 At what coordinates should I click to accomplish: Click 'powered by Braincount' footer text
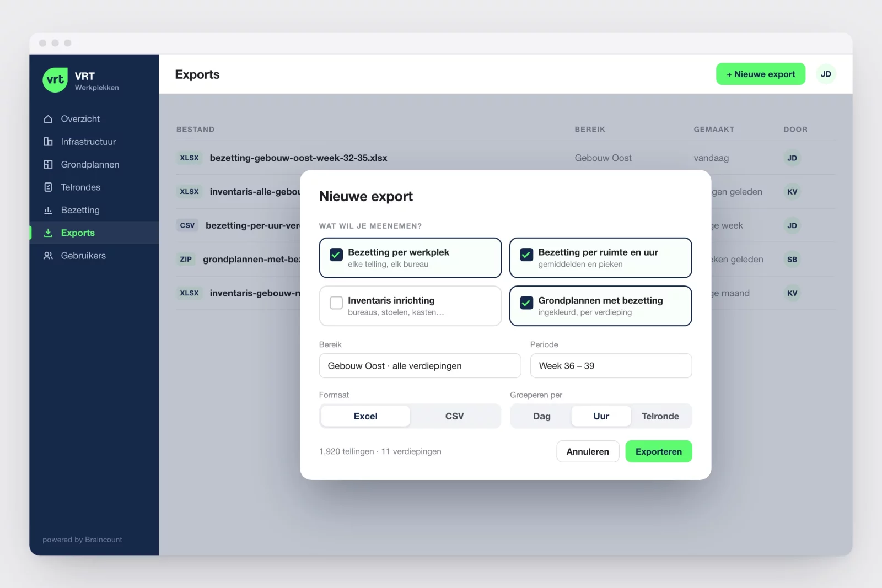click(82, 540)
